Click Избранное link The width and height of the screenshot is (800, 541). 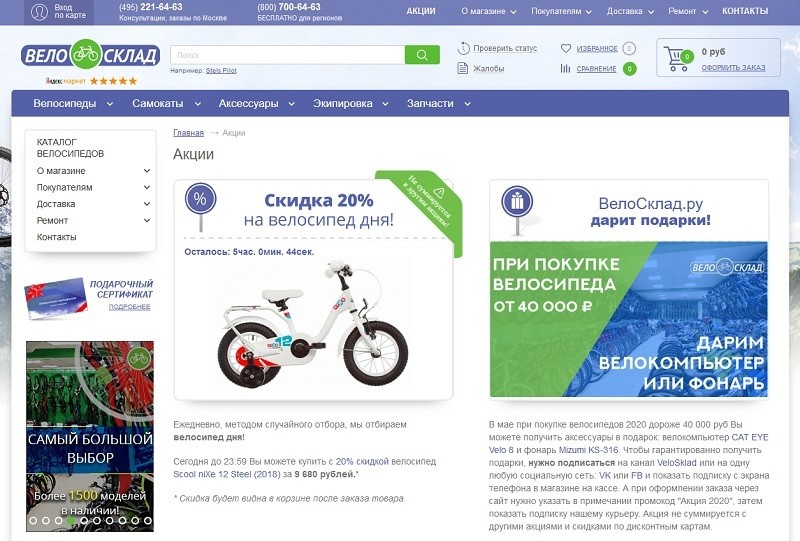click(597, 48)
